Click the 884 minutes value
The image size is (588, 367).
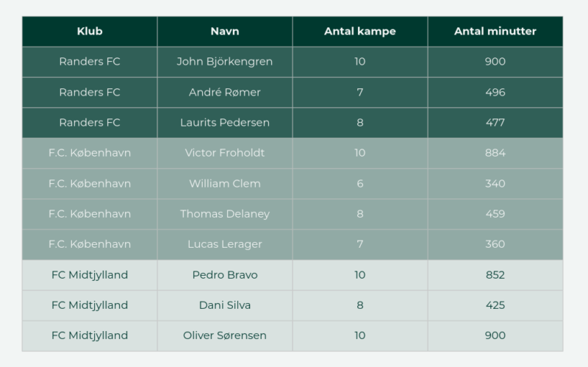point(495,153)
